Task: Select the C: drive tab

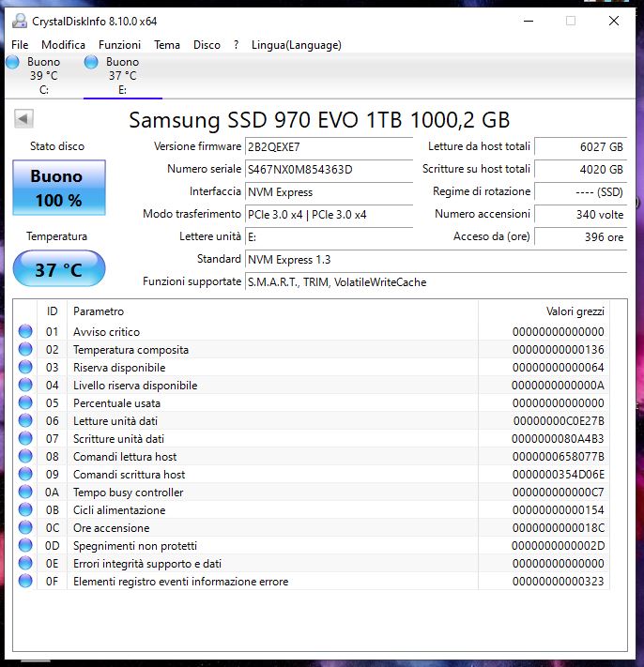Action: tap(44, 76)
